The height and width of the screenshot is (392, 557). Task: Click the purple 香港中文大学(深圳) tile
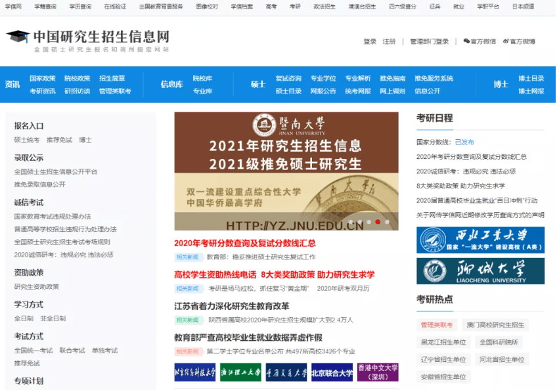coord(378,372)
